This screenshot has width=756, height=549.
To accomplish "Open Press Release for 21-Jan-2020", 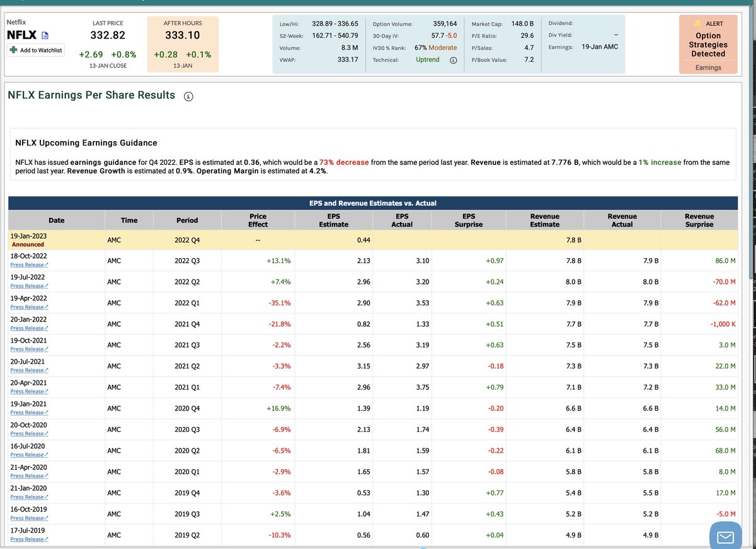I will point(29,497).
